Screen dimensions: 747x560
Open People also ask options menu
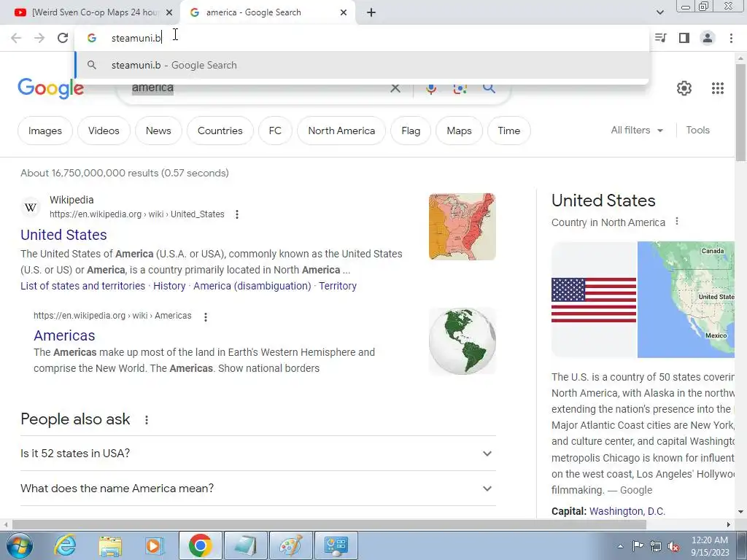pos(147,419)
